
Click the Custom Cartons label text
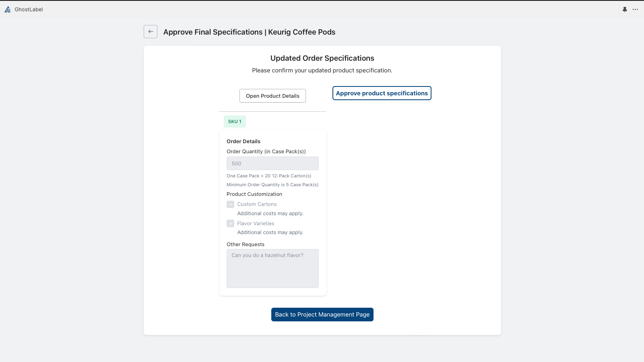point(257,204)
